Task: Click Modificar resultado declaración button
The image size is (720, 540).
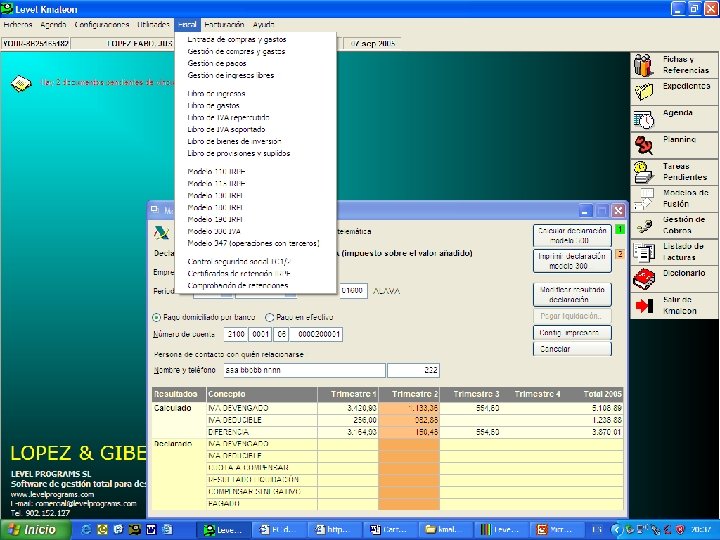Action: pyautogui.click(x=572, y=294)
